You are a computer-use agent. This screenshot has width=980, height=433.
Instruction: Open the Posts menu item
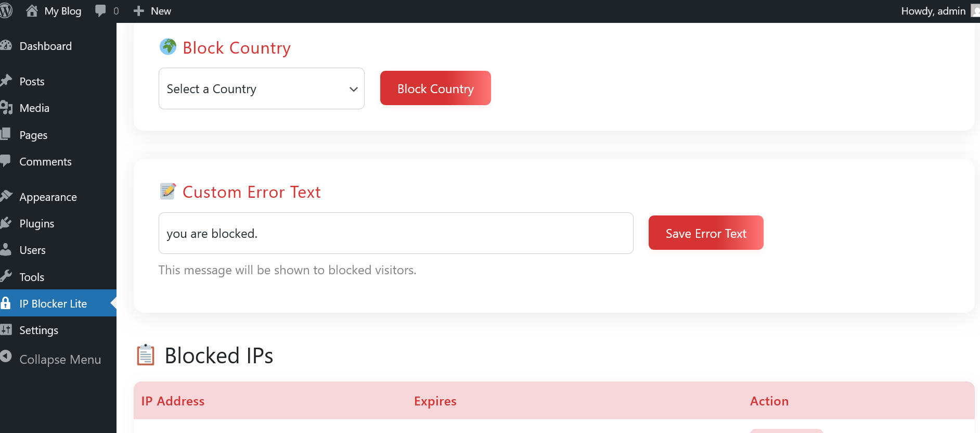click(x=32, y=82)
